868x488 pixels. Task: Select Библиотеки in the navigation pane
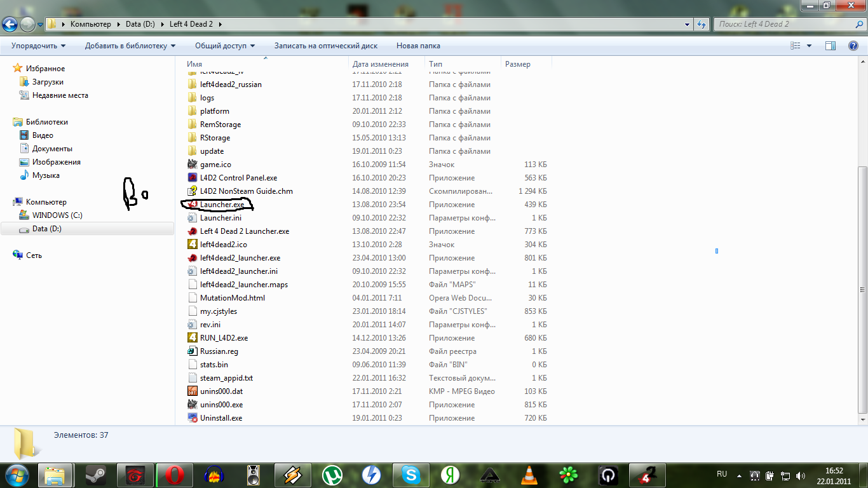coord(47,122)
